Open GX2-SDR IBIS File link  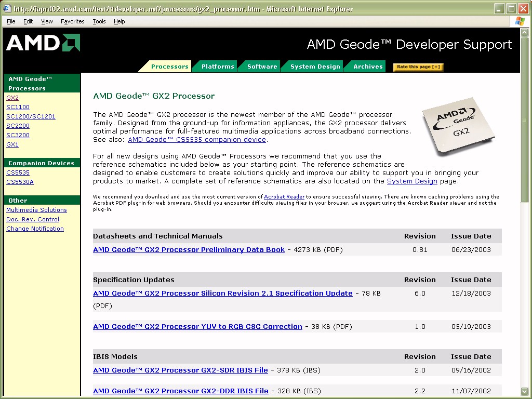180,370
